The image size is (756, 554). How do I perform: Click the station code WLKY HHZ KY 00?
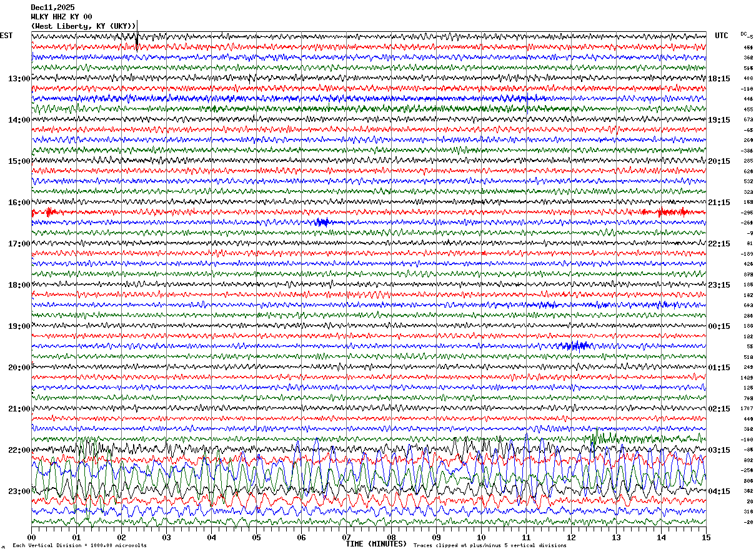(x=61, y=17)
